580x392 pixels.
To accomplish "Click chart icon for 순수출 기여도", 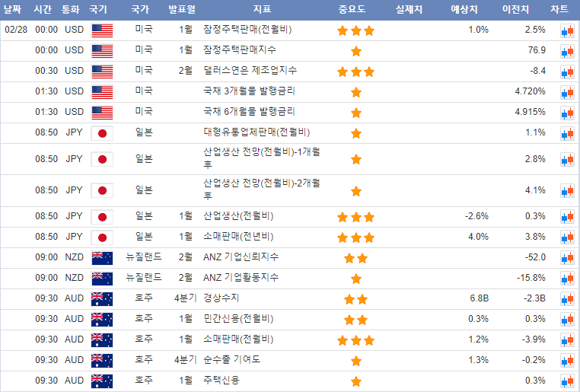I will 566,360.
